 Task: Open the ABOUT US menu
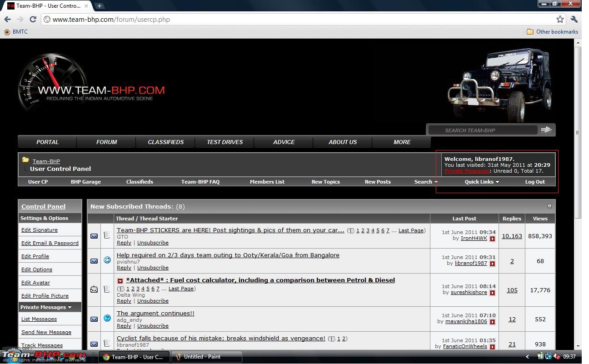point(343,142)
